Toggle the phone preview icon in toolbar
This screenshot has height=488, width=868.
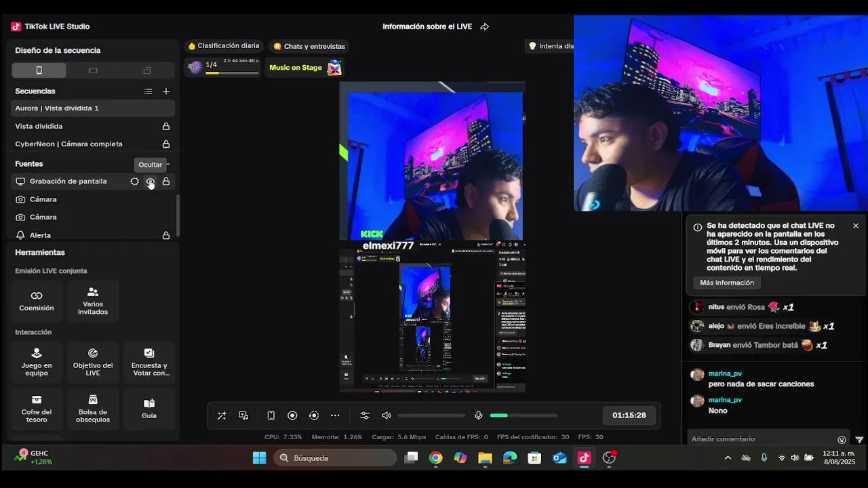(x=271, y=415)
